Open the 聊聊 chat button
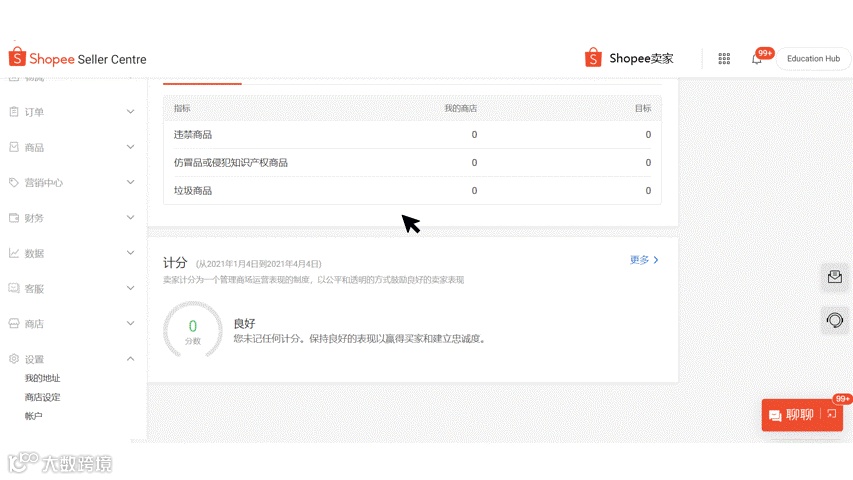Image resolution: width=853 pixels, height=480 pixels. click(802, 415)
